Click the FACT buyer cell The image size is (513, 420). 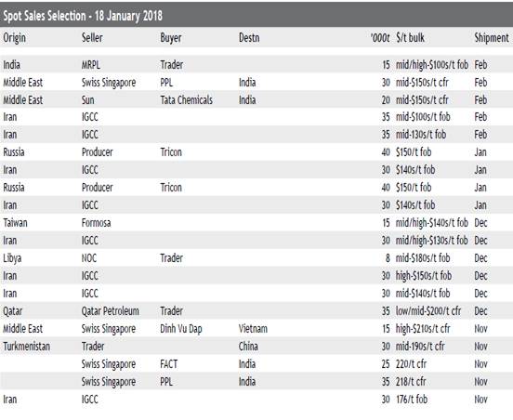tap(169, 364)
